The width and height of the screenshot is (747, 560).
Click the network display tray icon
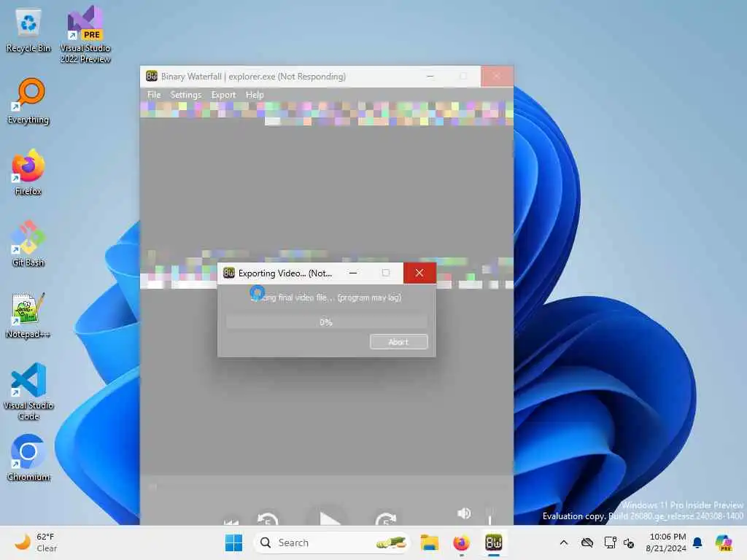click(x=610, y=542)
